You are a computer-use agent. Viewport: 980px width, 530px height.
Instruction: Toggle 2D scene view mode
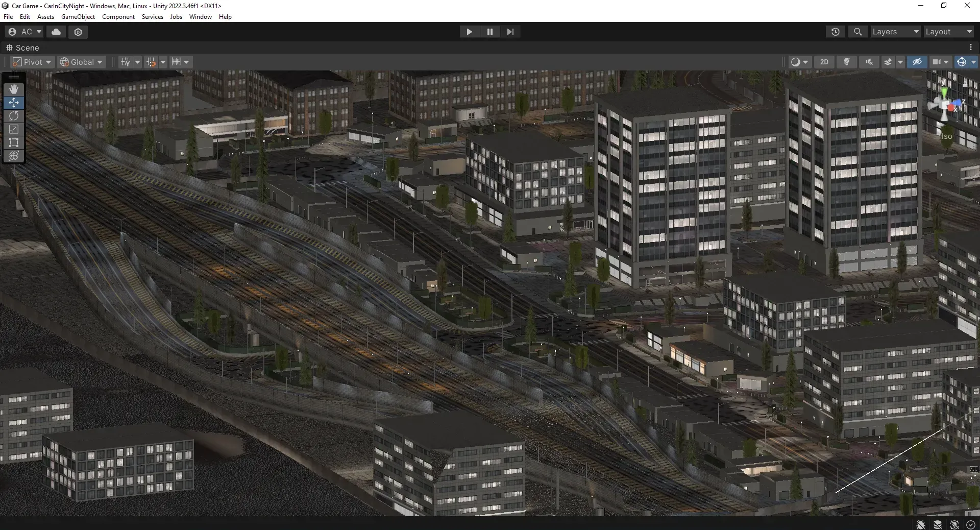[x=824, y=62]
